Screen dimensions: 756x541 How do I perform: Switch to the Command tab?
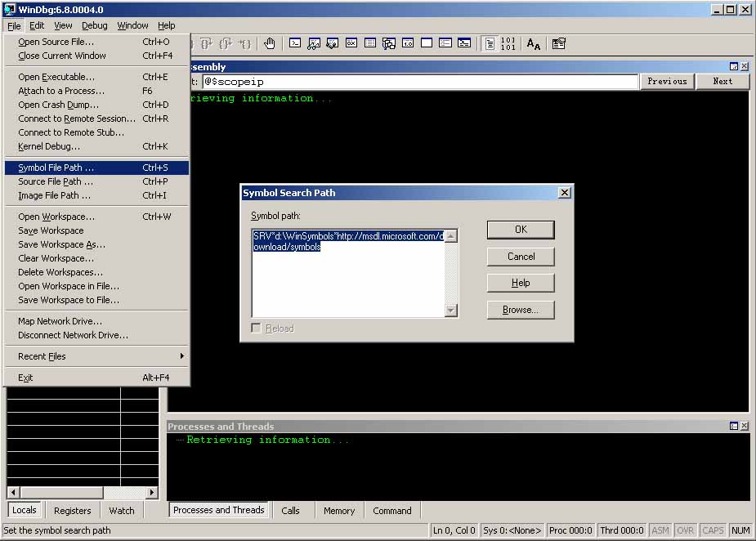click(392, 511)
